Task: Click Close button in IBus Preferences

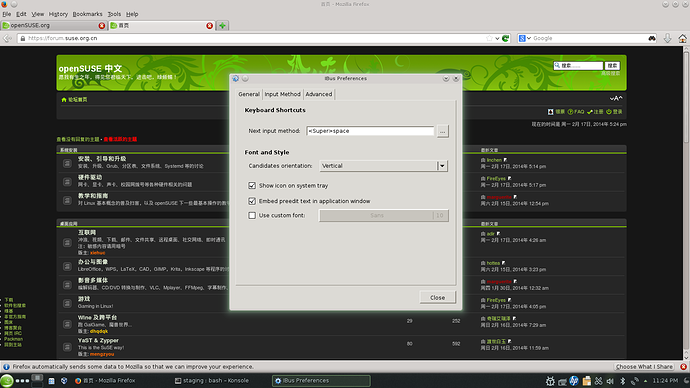Action: [x=437, y=297]
